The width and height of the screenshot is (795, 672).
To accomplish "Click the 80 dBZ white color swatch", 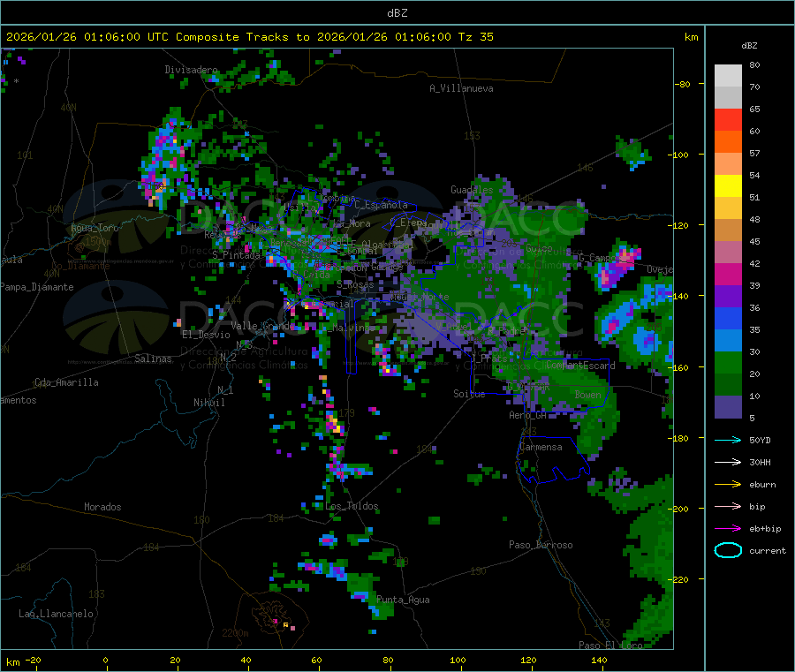I will pyautogui.click(x=728, y=76).
